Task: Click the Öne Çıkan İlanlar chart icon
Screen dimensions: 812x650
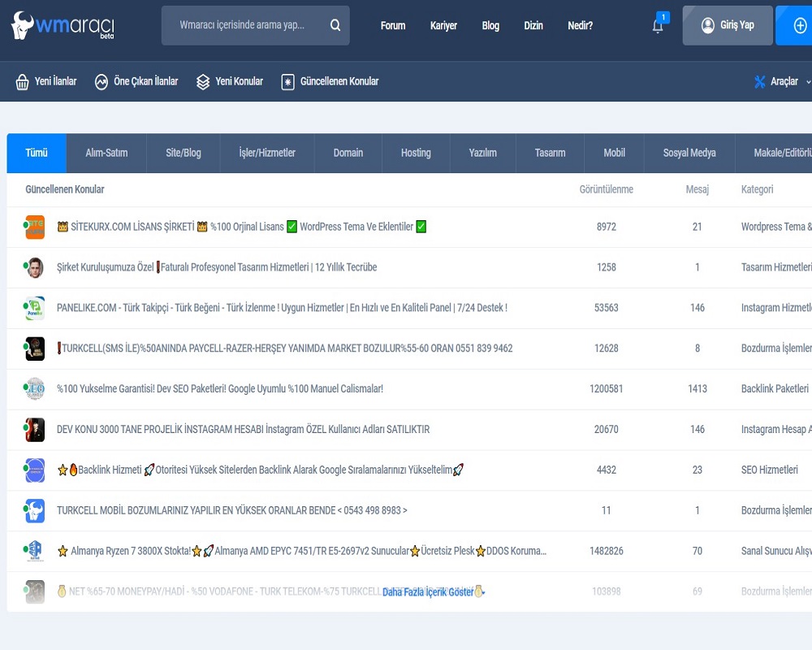Action: (x=101, y=82)
